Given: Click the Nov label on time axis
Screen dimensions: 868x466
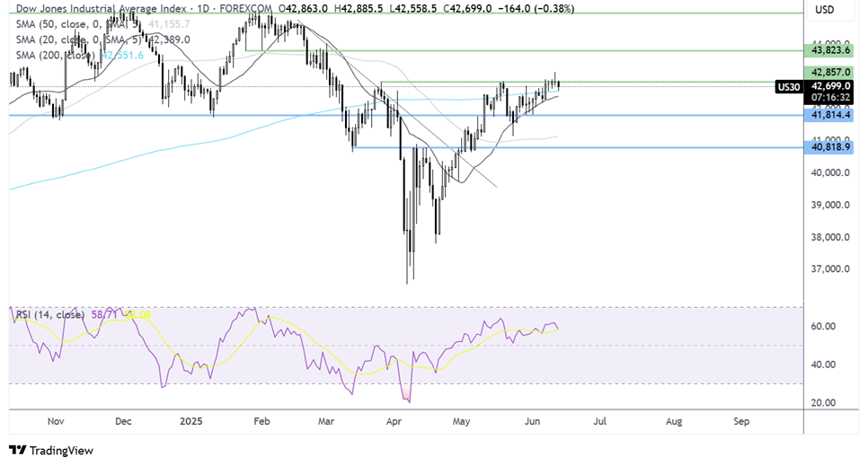Looking at the screenshot, I should point(56,422).
